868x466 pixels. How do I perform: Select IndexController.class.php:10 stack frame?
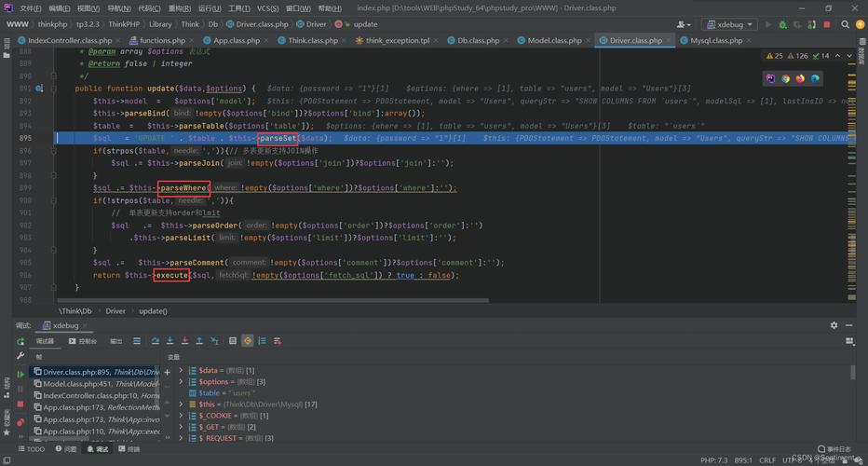[x=96, y=395]
